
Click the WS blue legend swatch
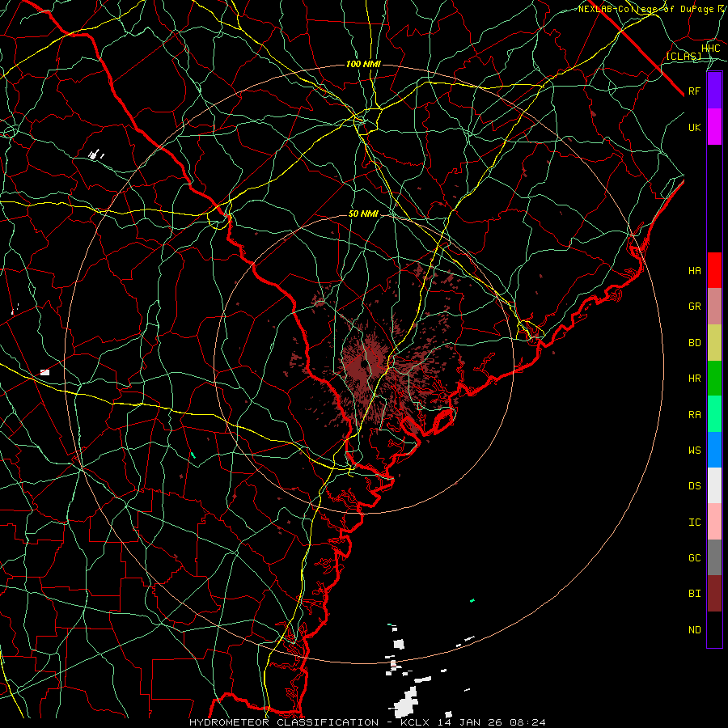coord(714,450)
